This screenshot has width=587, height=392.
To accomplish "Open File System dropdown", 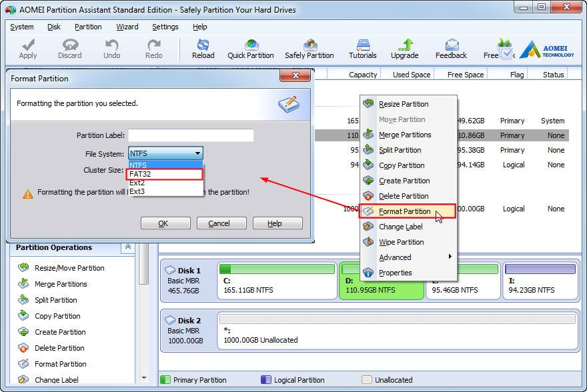I will [165, 153].
